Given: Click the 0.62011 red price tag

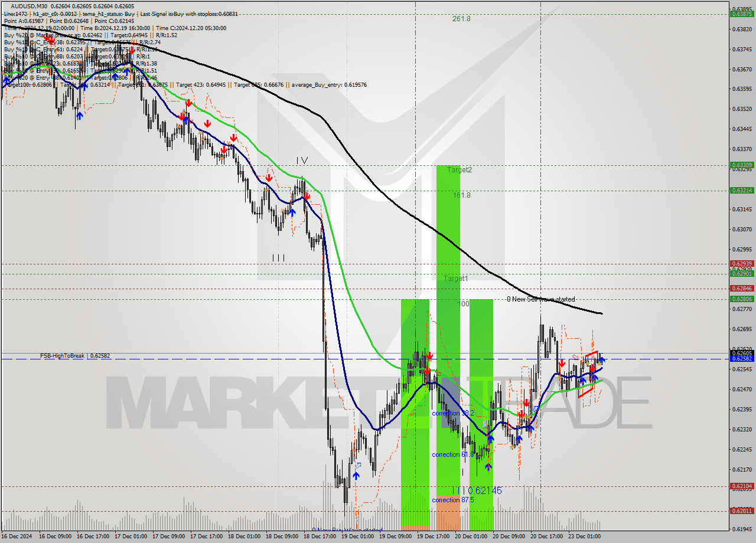Looking at the screenshot, I should coord(742,511).
